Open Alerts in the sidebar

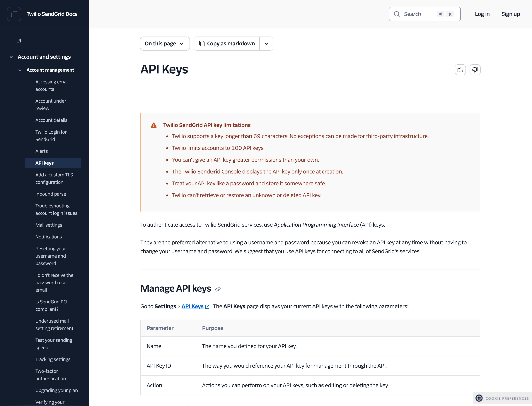(42, 151)
